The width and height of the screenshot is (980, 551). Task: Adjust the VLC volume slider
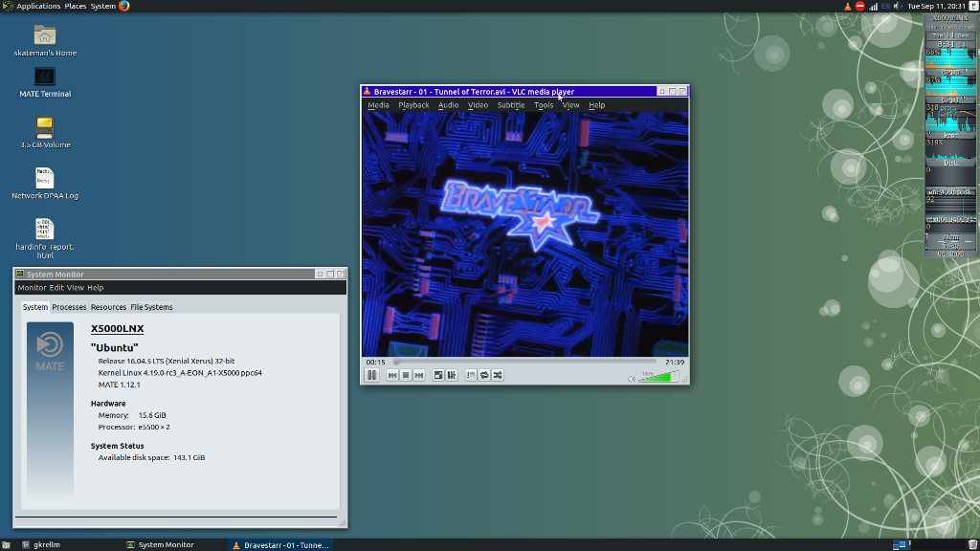click(x=658, y=377)
